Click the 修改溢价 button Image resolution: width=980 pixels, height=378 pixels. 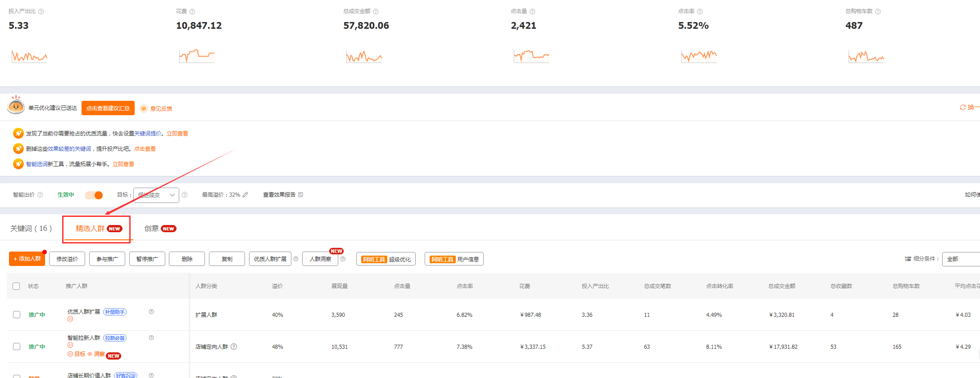[x=67, y=259]
